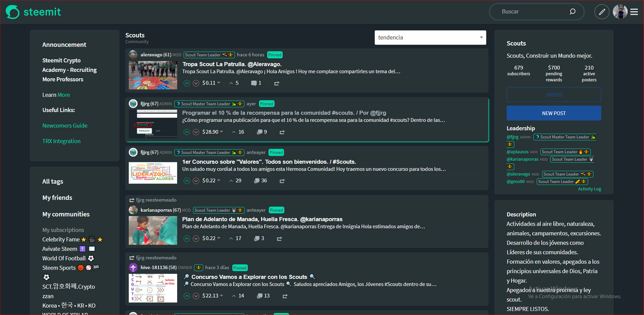Open Steemit Crypto Academy recruiting announcement
644x315 pixels.
coord(69,70)
